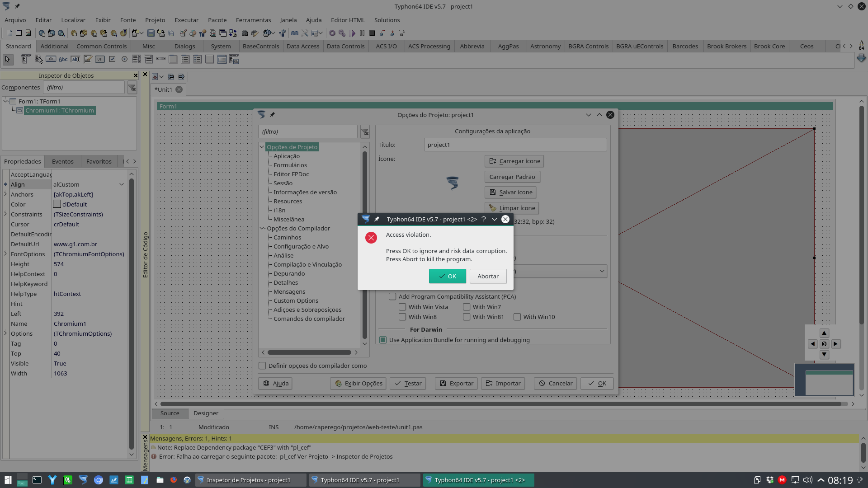868x488 pixels.
Task: Enable Add Program Compatibility Assistant checkbox
Action: tap(392, 297)
